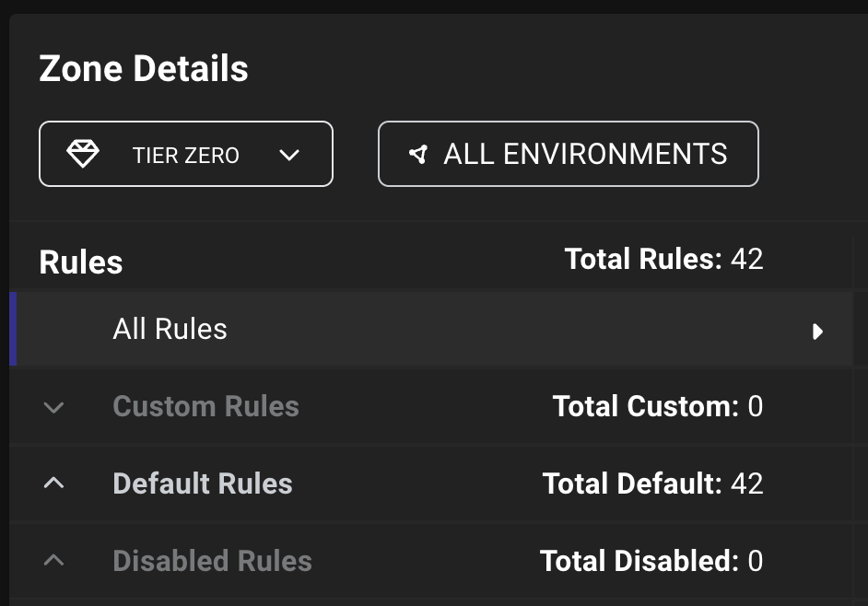Click the Rules section header

pyautogui.click(x=80, y=262)
